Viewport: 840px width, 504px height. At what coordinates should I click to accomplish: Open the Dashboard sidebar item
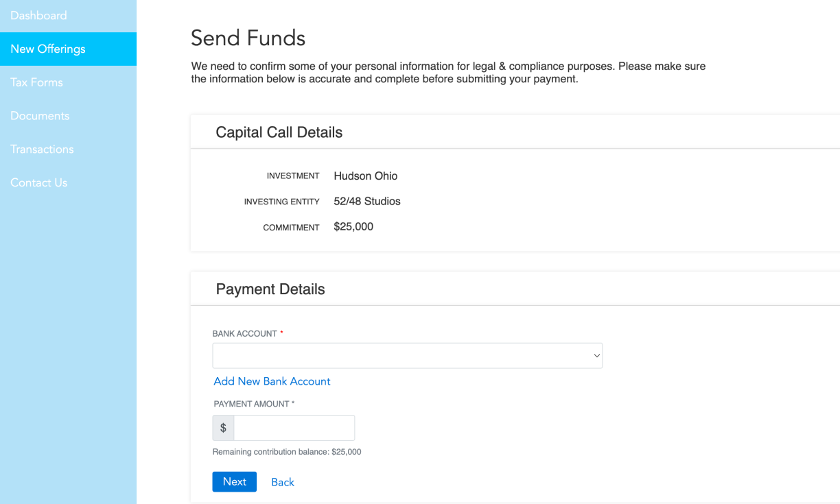tap(38, 15)
